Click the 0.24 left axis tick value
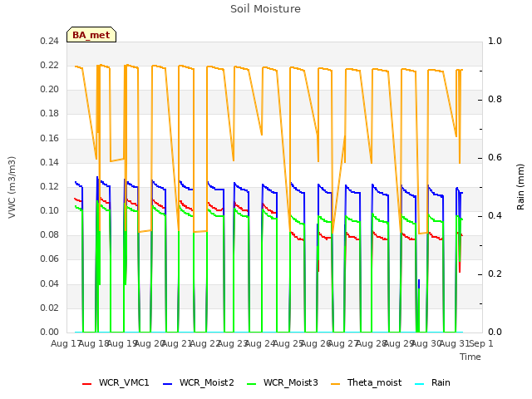Viewport: 532px width, 399px height. pos(50,41)
